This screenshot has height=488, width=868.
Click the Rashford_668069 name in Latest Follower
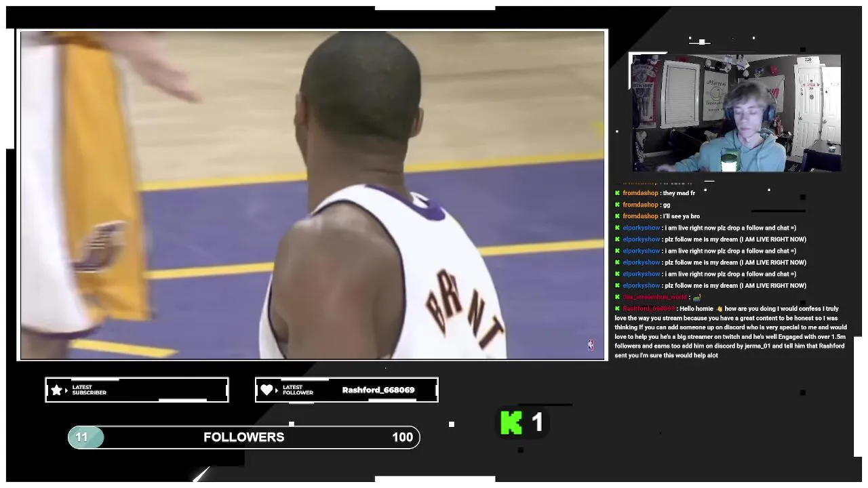[378, 390]
